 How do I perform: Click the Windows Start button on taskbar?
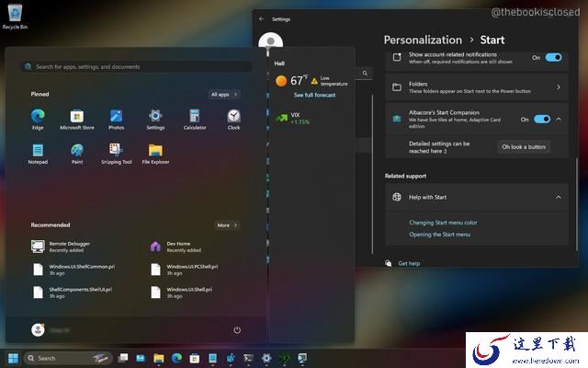(x=13, y=358)
